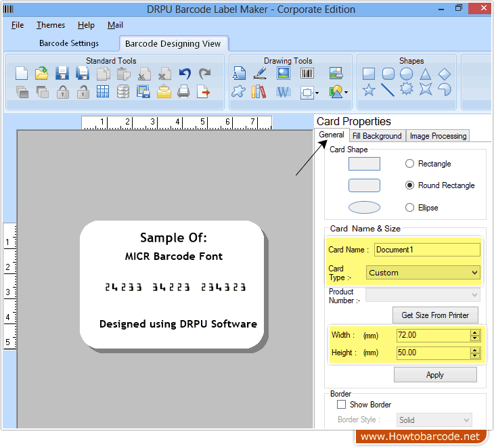Draw a diamond from the Shapes panel

click(x=445, y=74)
